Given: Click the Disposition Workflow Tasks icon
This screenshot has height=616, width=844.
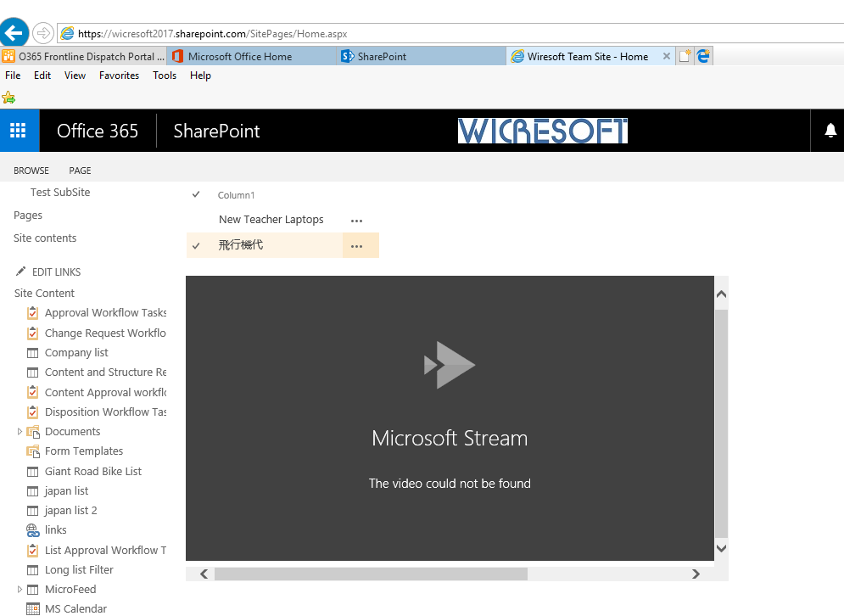Looking at the screenshot, I should [x=33, y=412].
